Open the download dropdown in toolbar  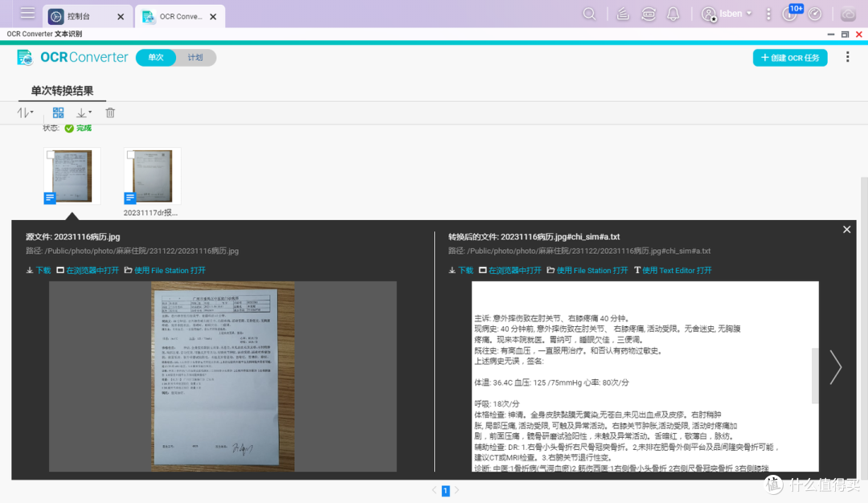pyautogui.click(x=84, y=112)
